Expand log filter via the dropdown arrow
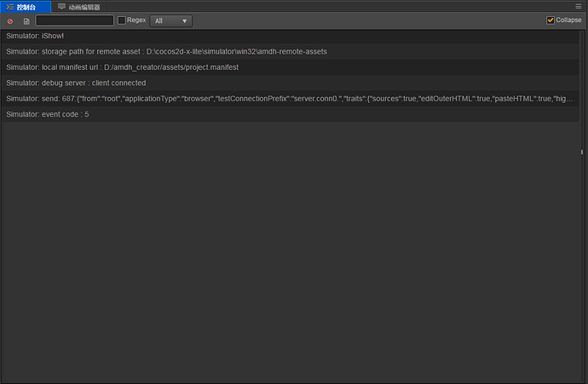Viewport: 588px width, 384px height. [x=185, y=21]
